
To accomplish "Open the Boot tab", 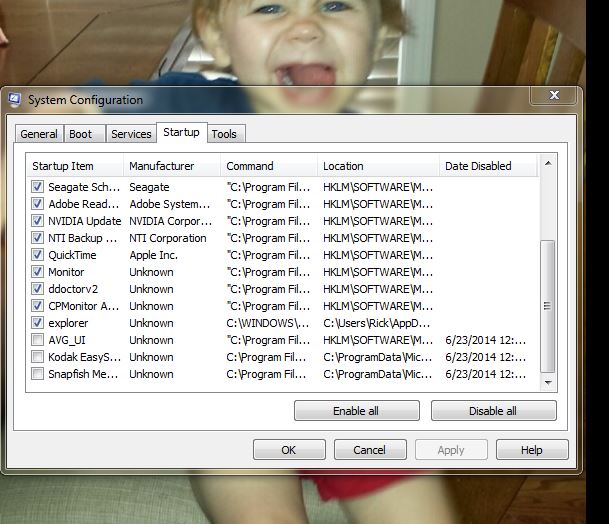I will click(x=85, y=134).
